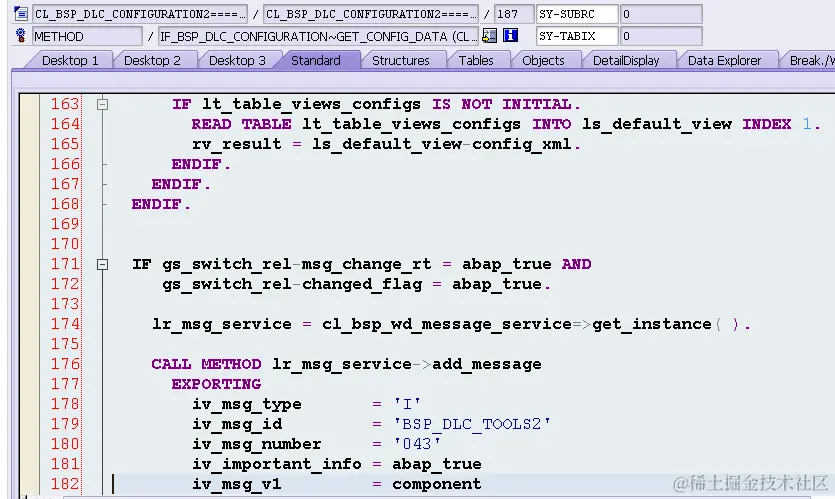
Task: Click gs_switch_rel-msg_change_rt on line 171
Action: [297, 265]
